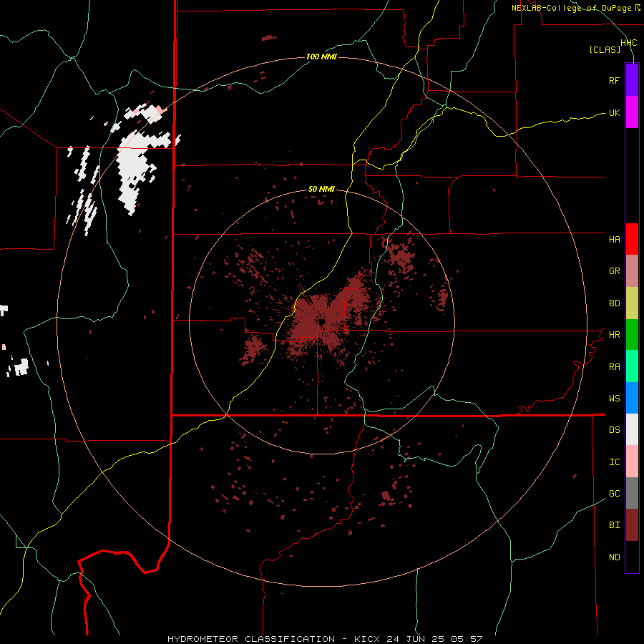Click the BI legend label
644x644 pixels.
[614, 525]
